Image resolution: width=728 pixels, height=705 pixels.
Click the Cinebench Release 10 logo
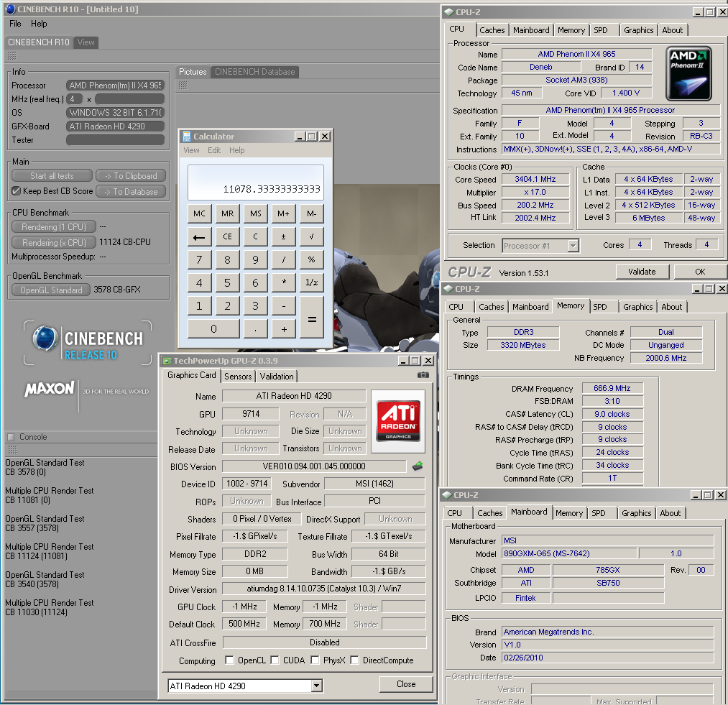(87, 344)
